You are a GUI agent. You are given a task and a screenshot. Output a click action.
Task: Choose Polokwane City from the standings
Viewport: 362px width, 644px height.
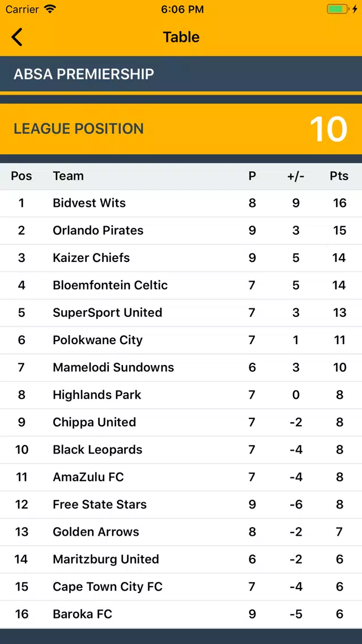(181, 340)
